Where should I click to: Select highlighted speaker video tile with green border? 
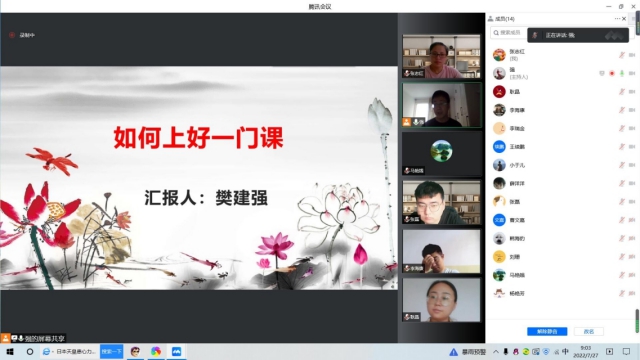[x=441, y=105]
